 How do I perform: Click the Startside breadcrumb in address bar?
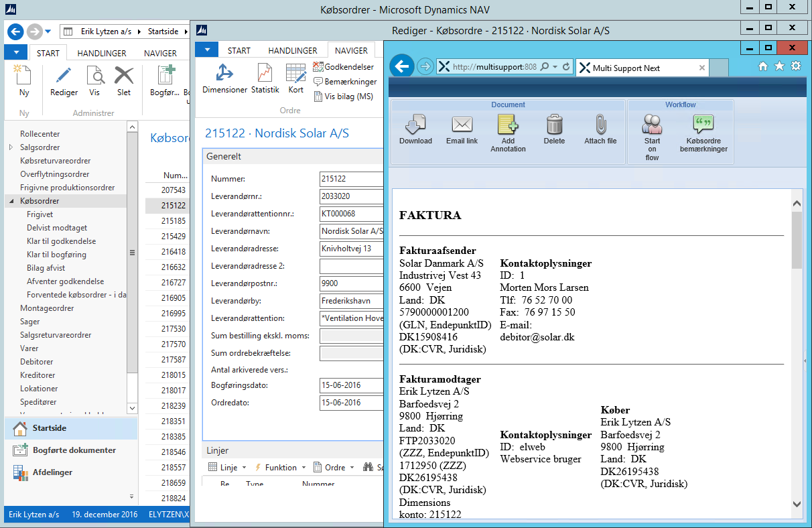point(163,31)
